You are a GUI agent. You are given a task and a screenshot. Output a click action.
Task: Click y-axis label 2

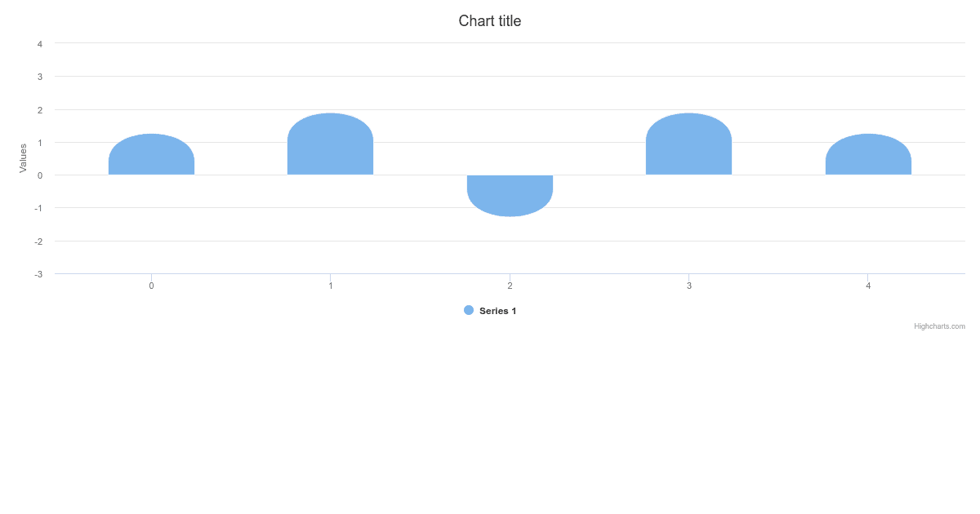click(40, 110)
